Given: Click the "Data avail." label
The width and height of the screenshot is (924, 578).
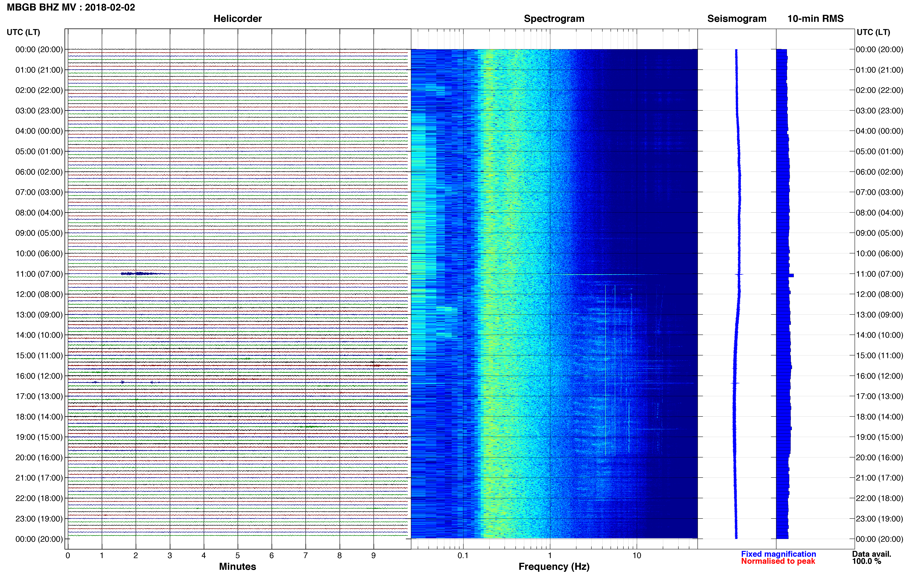Looking at the screenshot, I should (x=871, y=554).
